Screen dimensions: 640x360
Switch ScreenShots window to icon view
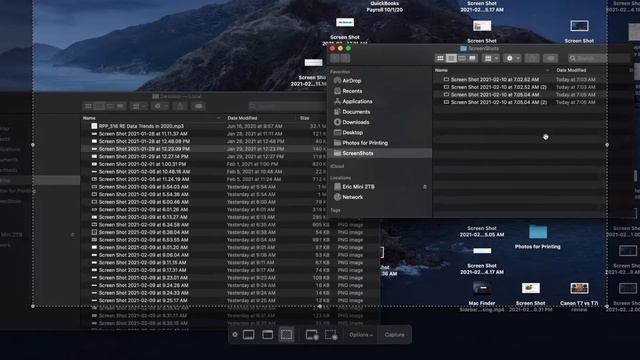coord(440,58)
